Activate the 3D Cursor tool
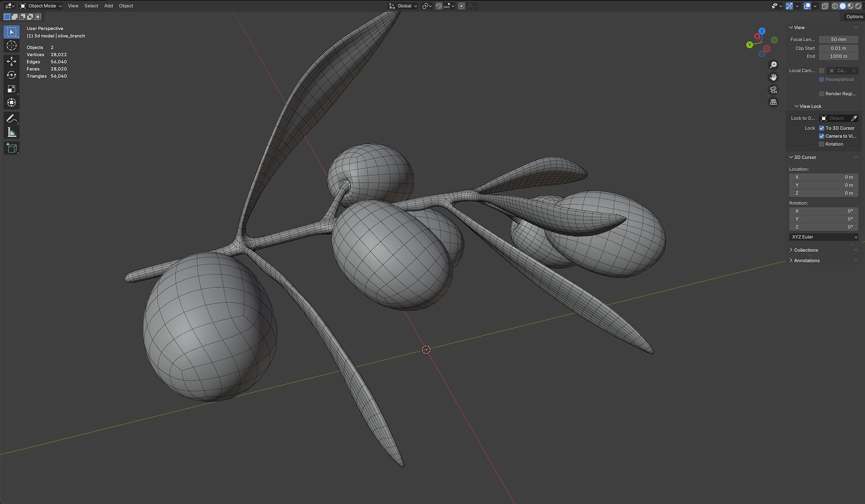This screenshot has width=865, height=504. (12, 46)
